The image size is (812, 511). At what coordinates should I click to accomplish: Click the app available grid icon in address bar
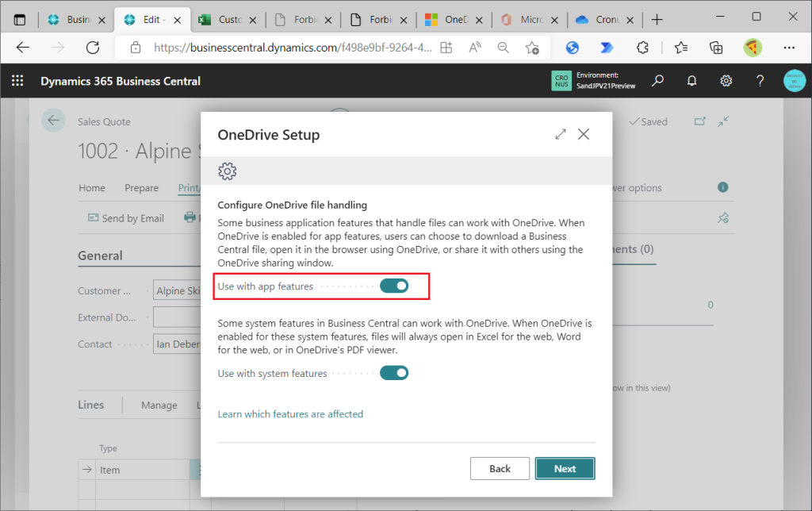coord(446,48)
